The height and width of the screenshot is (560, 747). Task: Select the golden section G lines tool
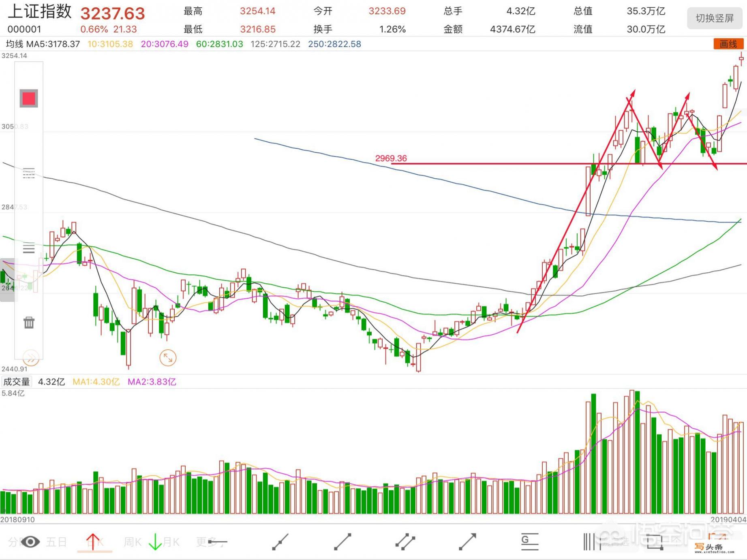529,542
